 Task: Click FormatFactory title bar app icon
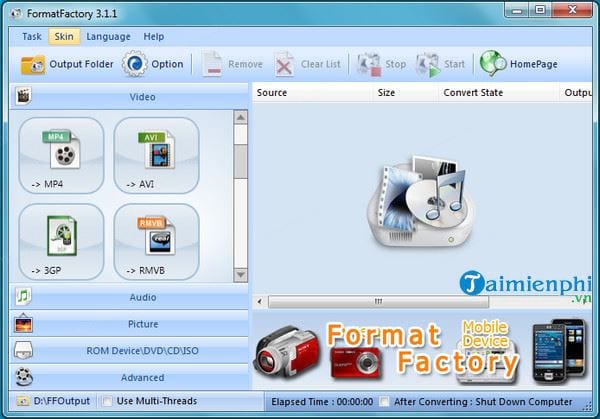pos(16,14)
